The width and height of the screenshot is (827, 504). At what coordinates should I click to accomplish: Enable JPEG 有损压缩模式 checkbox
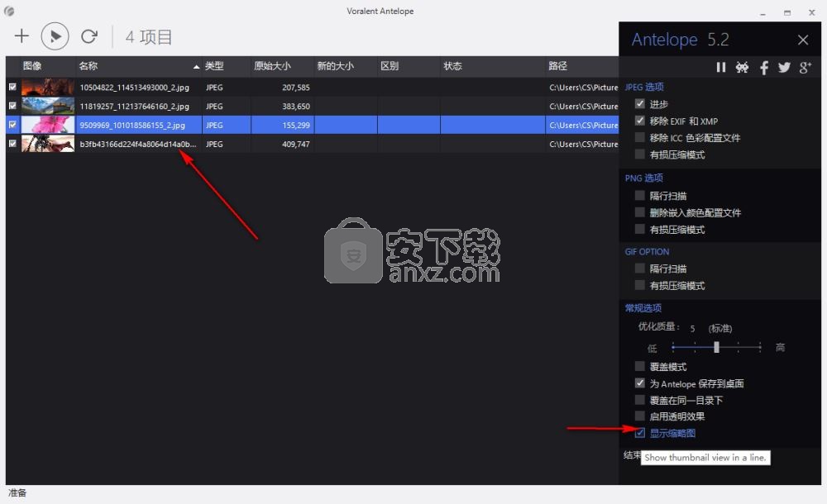640,155
